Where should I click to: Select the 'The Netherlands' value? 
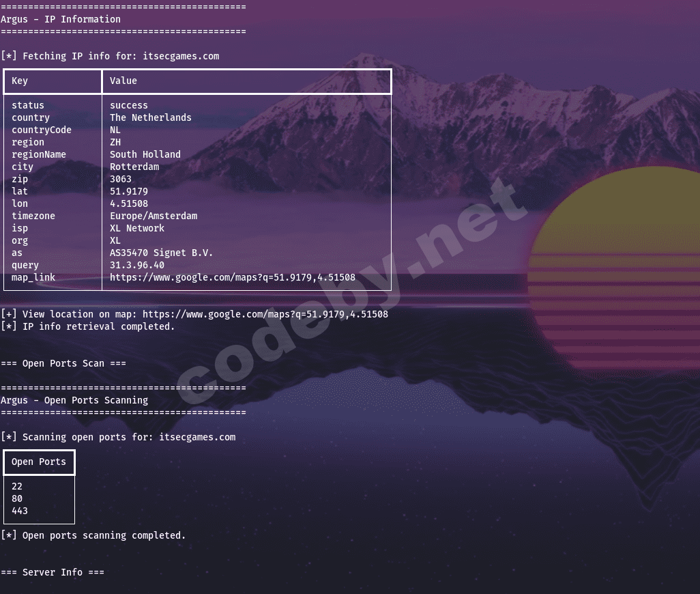click(151, 117)
